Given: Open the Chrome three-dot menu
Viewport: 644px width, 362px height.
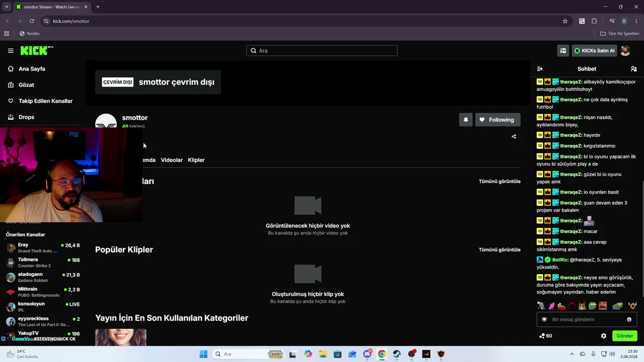Looking at the screenshot, I should 636,21.
